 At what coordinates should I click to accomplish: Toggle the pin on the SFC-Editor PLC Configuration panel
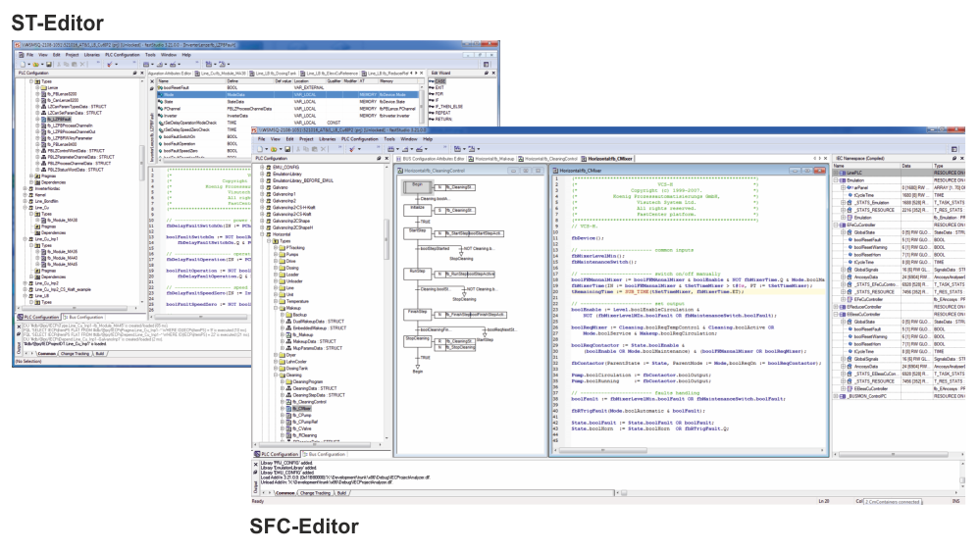point(379,157)
